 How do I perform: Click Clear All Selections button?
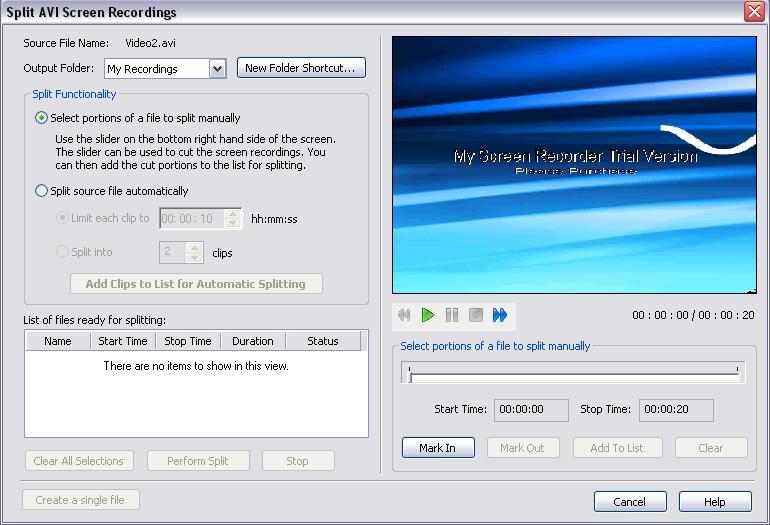[79, 461]
